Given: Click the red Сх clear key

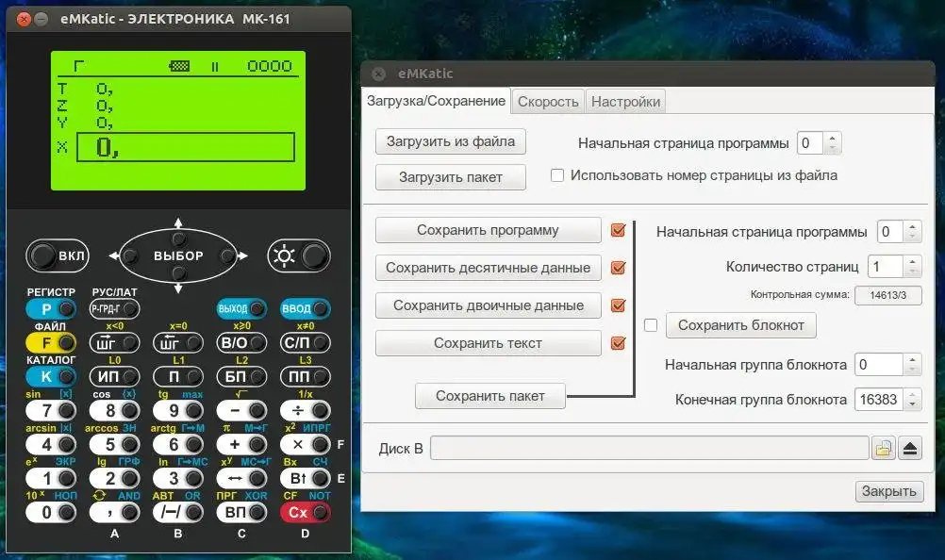Looking at the screenshot, I should (306, 513).
